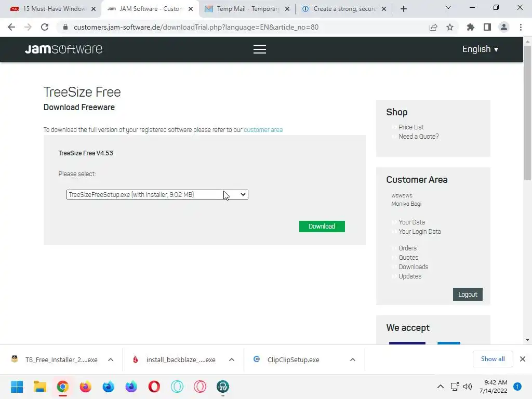
Task: Open a new browser tab
Action: pos(403,9)
